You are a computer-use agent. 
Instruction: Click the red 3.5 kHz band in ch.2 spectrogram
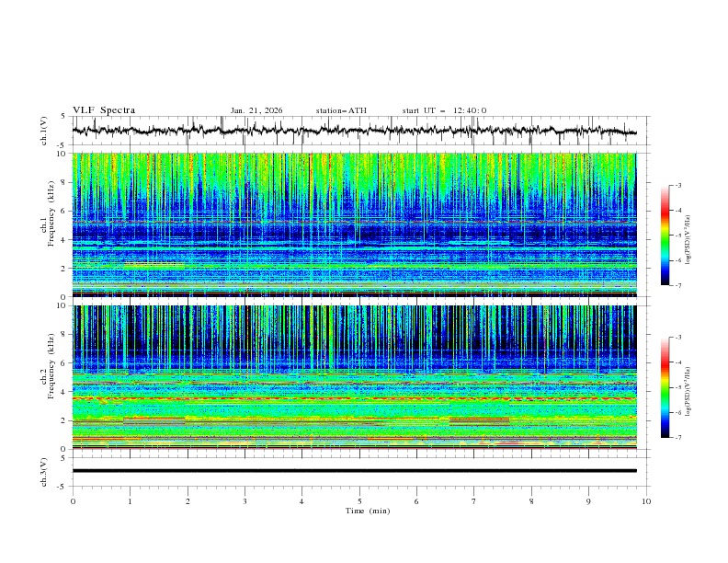[355, 398]
